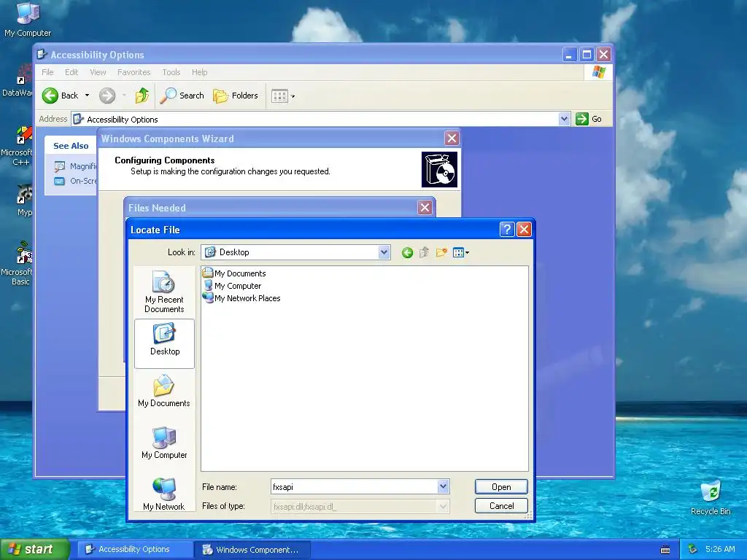The height and width of the screenshot is (560, 747).
Task: Click the keyboard icon in system tray
Action: point(665,550)
